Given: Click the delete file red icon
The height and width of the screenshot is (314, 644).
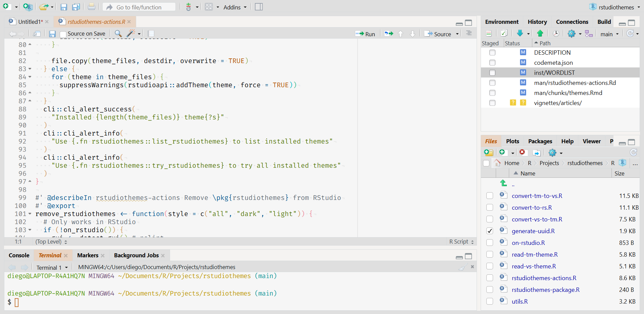Looking at the screenshot, I should coord(522,152).
